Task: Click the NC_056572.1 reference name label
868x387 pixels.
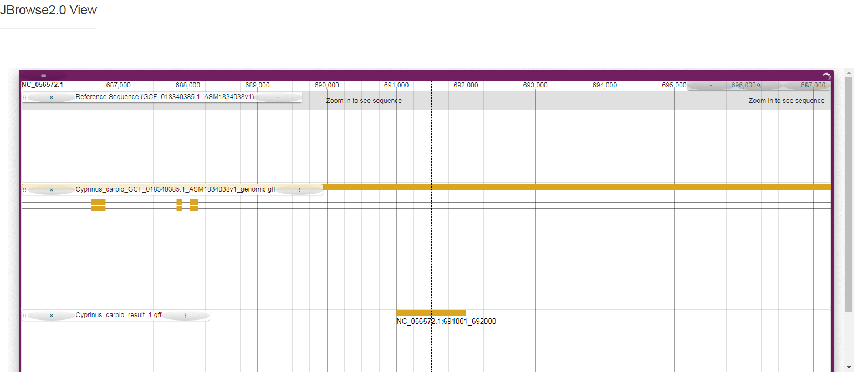Action: [x=42, y=85]
